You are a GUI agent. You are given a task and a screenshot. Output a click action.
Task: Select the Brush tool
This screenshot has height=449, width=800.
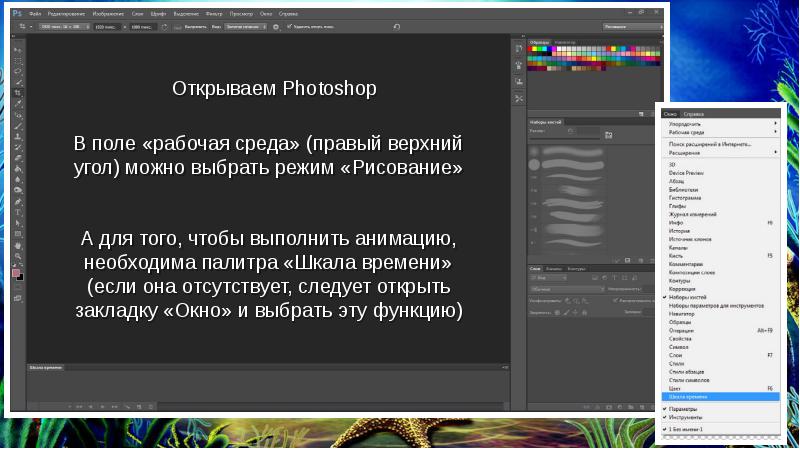pos(18,126)
